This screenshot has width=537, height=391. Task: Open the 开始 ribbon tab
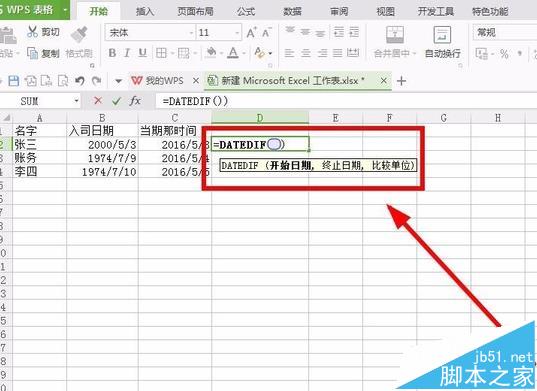tap(98, 11)
